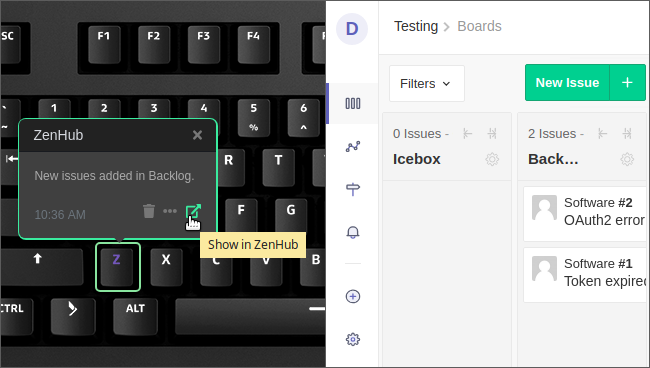The image size is (650, 368).
Task: Open issue Software #2 OAuth2 error
Action: click(586, 214)
